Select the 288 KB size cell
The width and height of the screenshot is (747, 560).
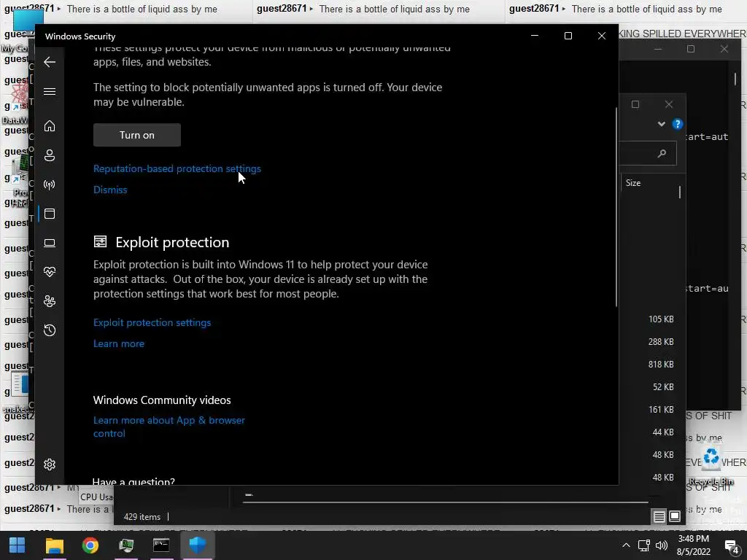tap(661, 341)
